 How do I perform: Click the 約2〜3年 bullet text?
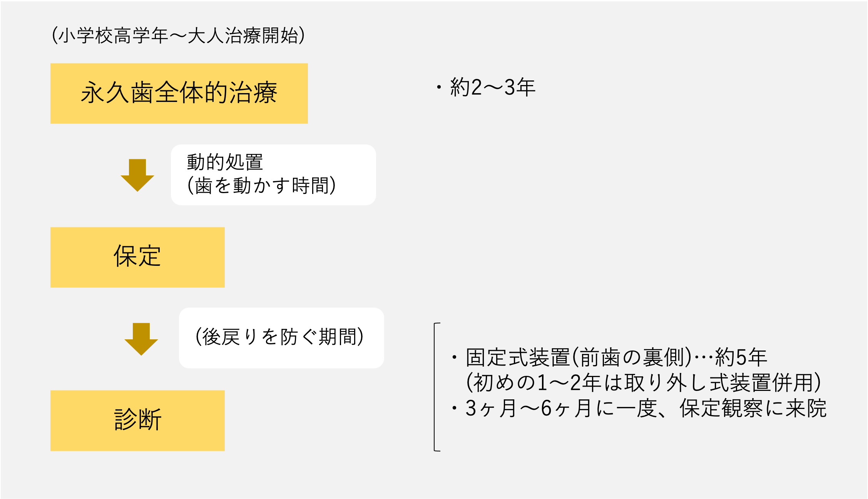(493, 87)
